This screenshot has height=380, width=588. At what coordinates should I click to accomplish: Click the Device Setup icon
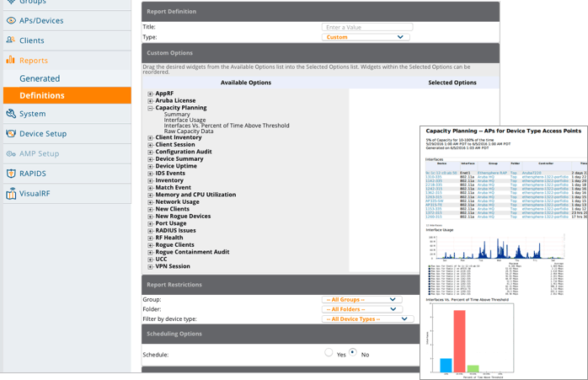click(x=10, y=134)
